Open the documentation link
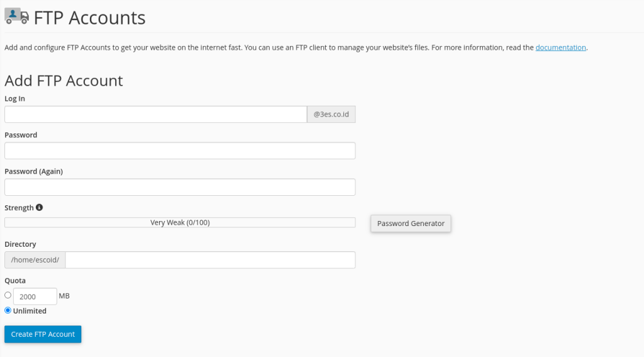 click(560, 47)
